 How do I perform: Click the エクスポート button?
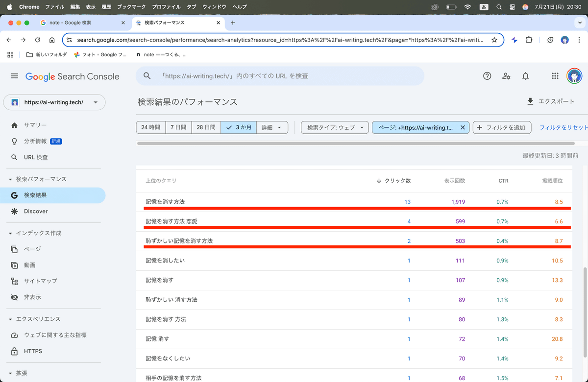[551, 101]
